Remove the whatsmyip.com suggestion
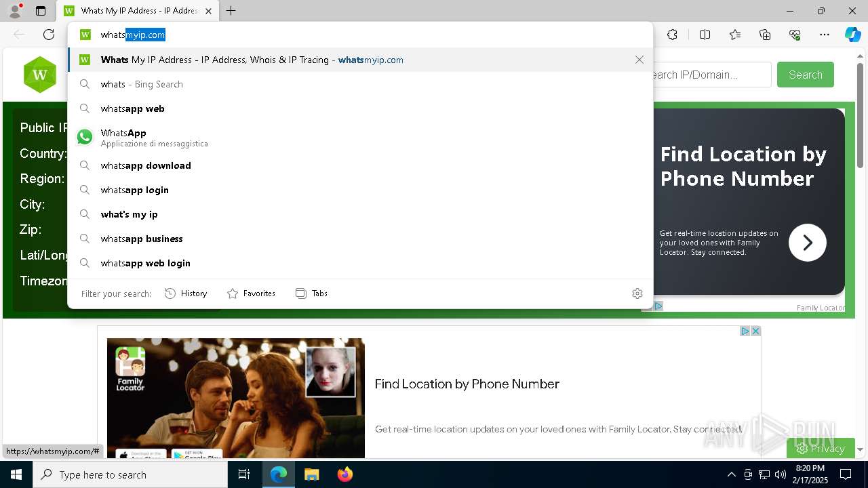Image resolution: width=868 pixels, height=488 pixels. [639, 60]
